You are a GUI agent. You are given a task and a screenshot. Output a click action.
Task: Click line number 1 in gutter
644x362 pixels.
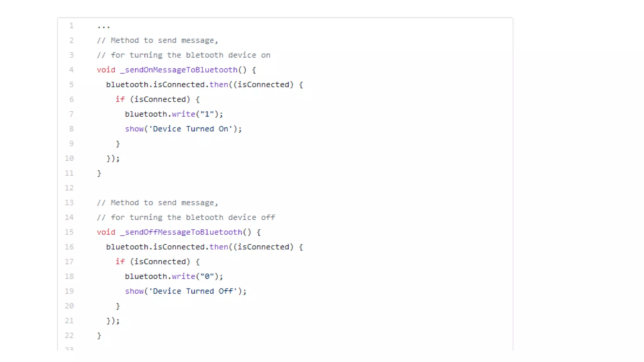[71, 25]
